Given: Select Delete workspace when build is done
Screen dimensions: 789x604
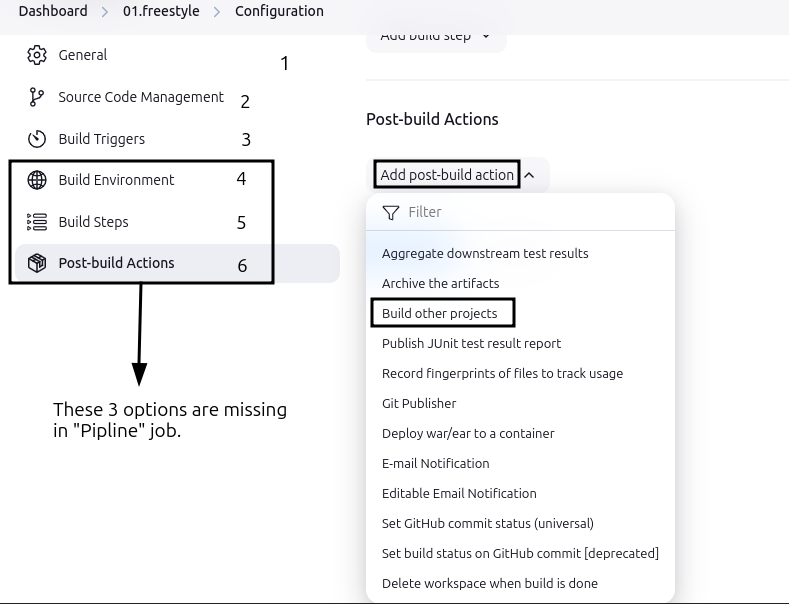Looking at the screenshot, I should (490, 583).
